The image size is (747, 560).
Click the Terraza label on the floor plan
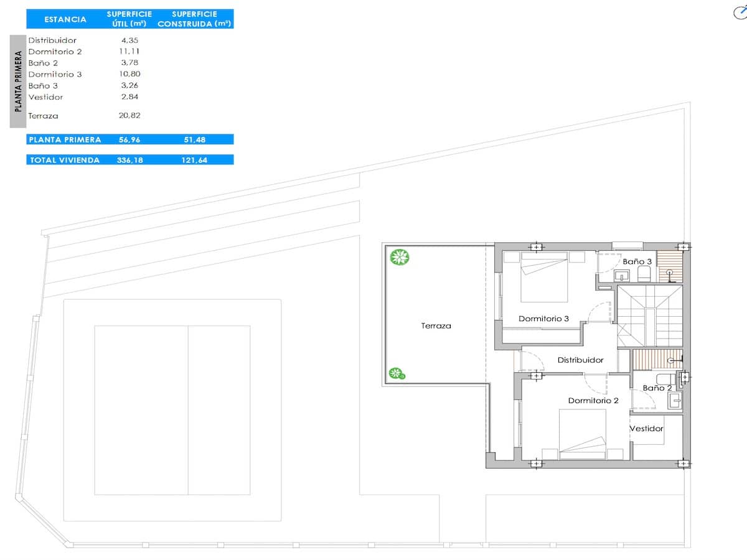(436, 325)
